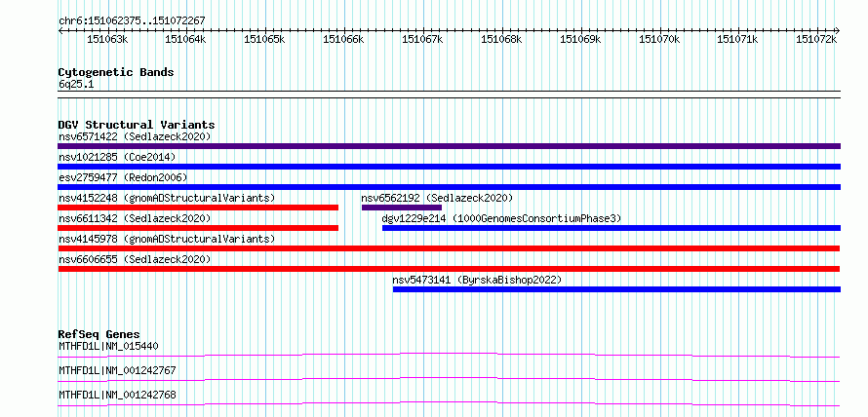Click the 151068k ruler tick label
The height and width of the screenshot is (417, 868).
pos(501,39)
